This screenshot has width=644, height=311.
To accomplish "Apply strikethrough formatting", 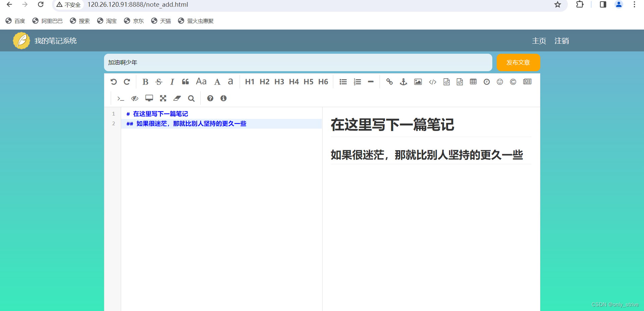I will tap(159, 82).
